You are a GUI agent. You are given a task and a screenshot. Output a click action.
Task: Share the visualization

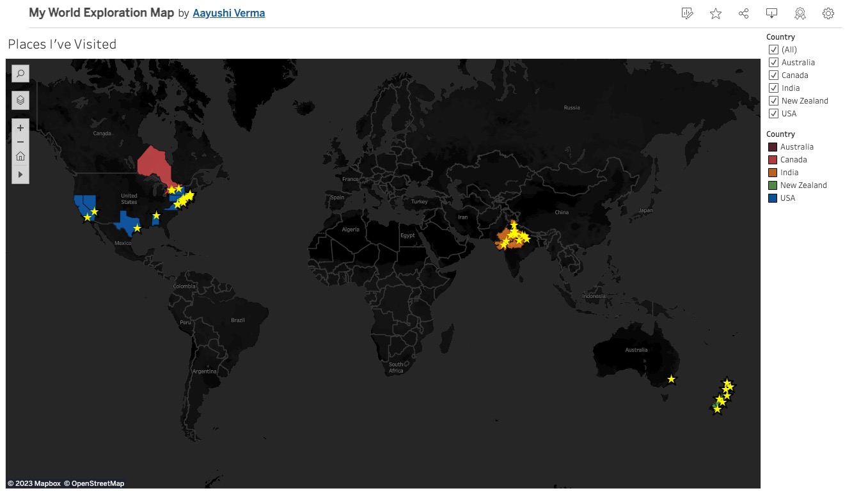(743, 13)
